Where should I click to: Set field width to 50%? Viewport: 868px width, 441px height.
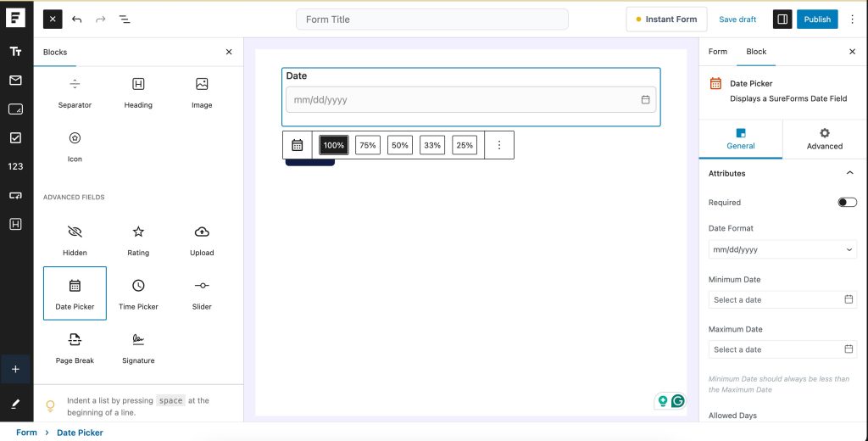(x=400, y=145)
